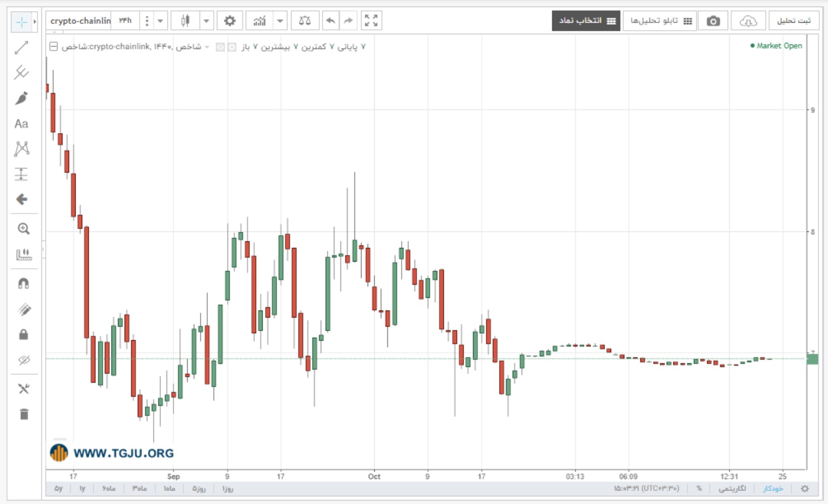The width and height of the screenshot is (828, 504).
Task: Lock all drawing tools
Action: point(23,335)
